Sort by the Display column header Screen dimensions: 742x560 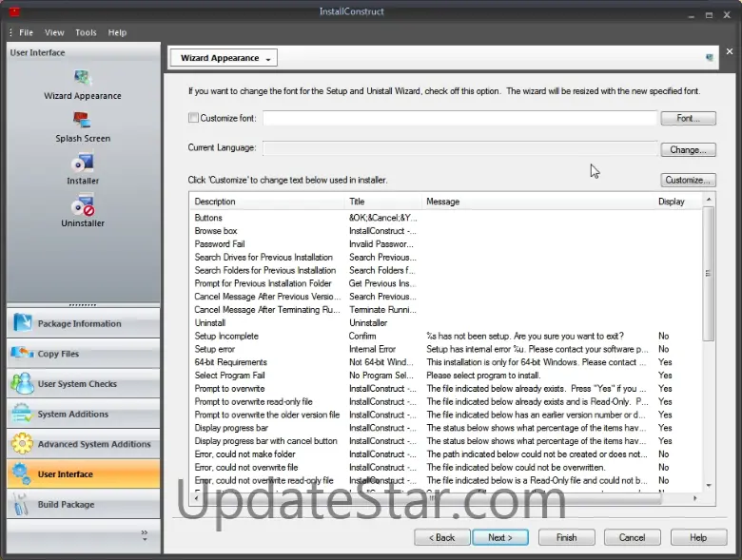coord(676,202)
